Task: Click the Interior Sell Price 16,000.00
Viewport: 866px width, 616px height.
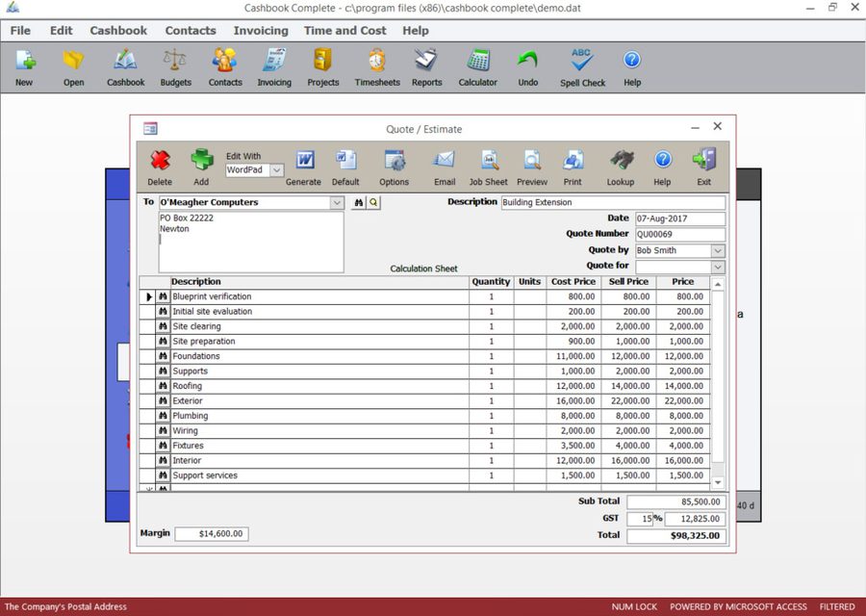Action: coord(628,461)
